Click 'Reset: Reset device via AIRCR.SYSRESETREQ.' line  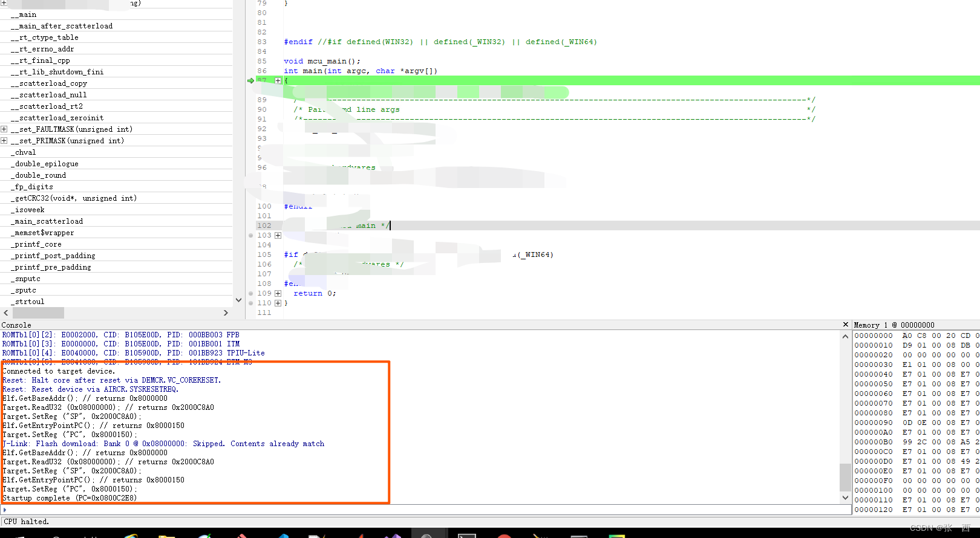[91, 389]
